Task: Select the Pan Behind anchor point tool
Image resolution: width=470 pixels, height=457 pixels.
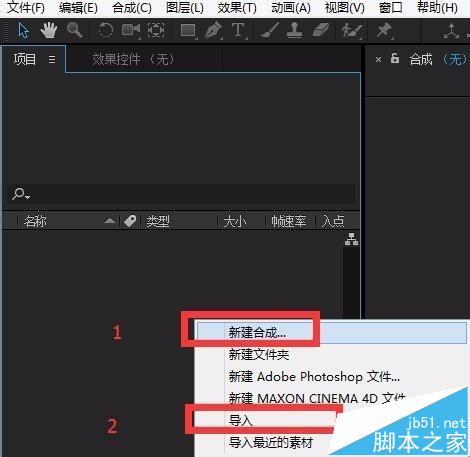Action: [x=156, y=31]
